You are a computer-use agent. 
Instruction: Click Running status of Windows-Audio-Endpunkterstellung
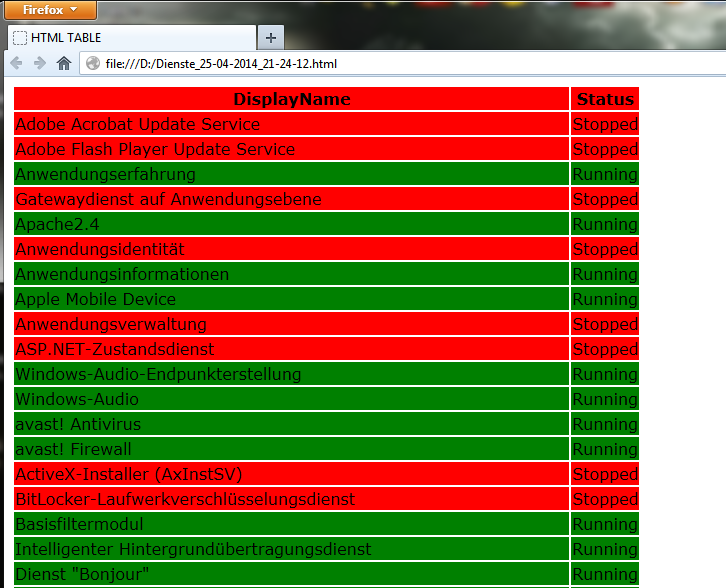(605, 374)
